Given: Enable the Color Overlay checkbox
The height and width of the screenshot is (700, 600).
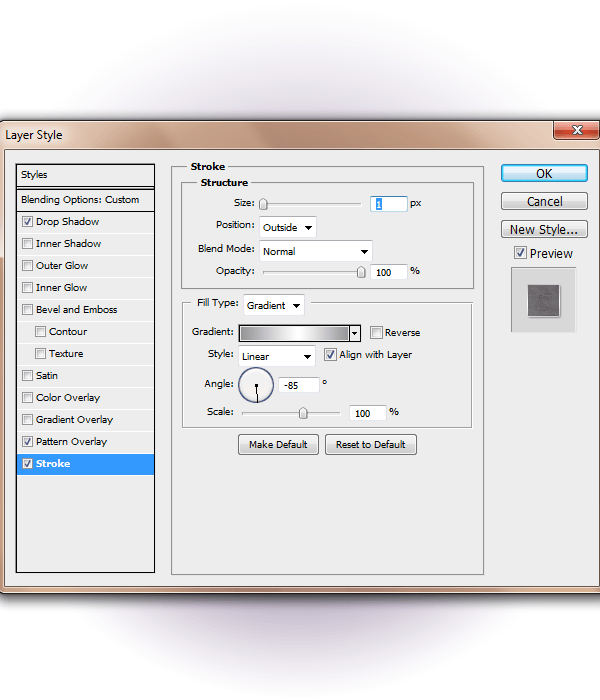Looking at the screenshot, I should point(28,397).
